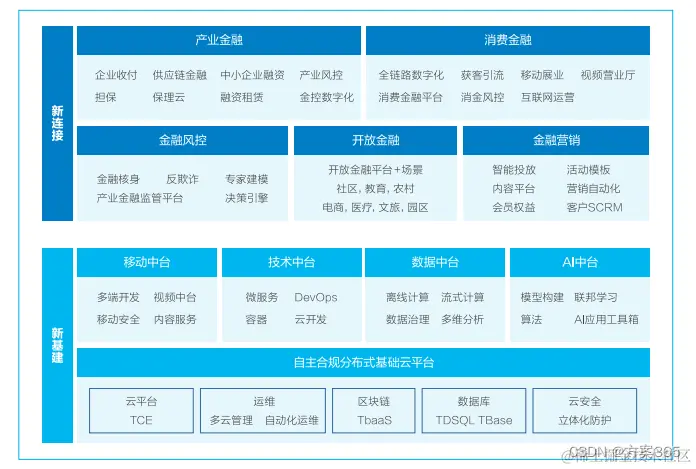696x469 pixels.
Task: Open the 技术中台 header
Action: tap(292, 262)
